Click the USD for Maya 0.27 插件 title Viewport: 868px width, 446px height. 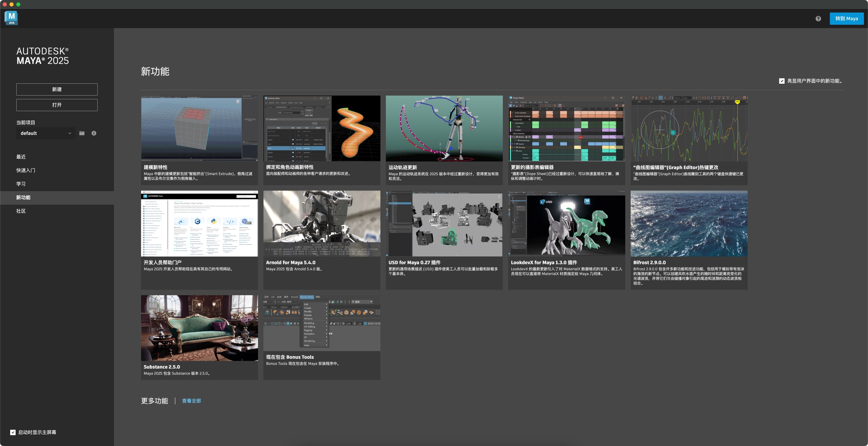(414, 263)
